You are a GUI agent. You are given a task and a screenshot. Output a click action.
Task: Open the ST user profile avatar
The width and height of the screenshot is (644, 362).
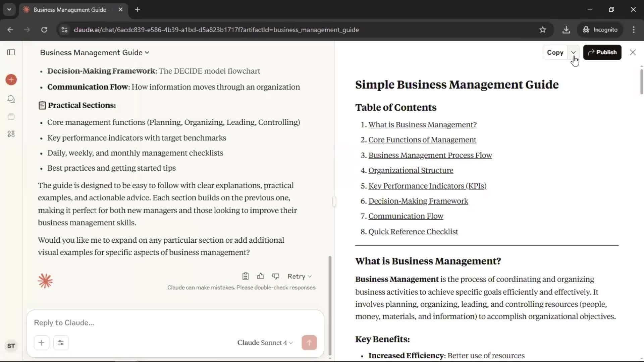[11, 346]
